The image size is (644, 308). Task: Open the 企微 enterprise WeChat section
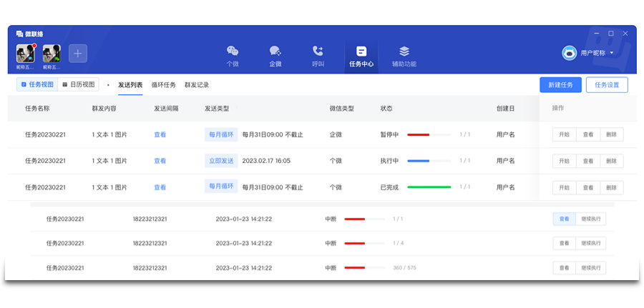pos(275,55)
